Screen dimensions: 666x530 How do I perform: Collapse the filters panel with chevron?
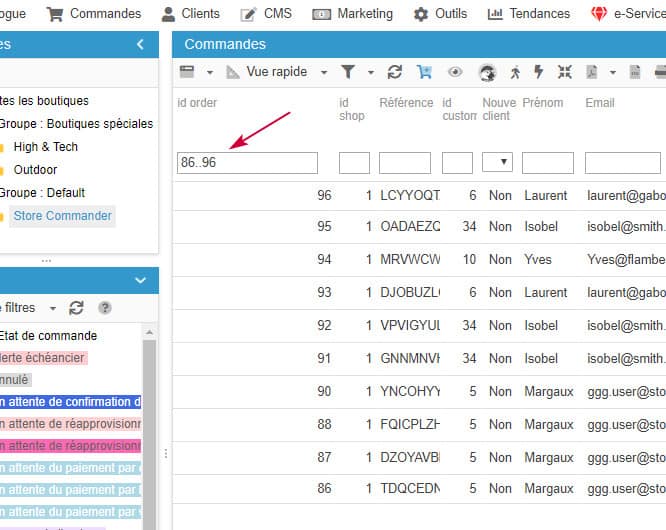pos(140,281)
